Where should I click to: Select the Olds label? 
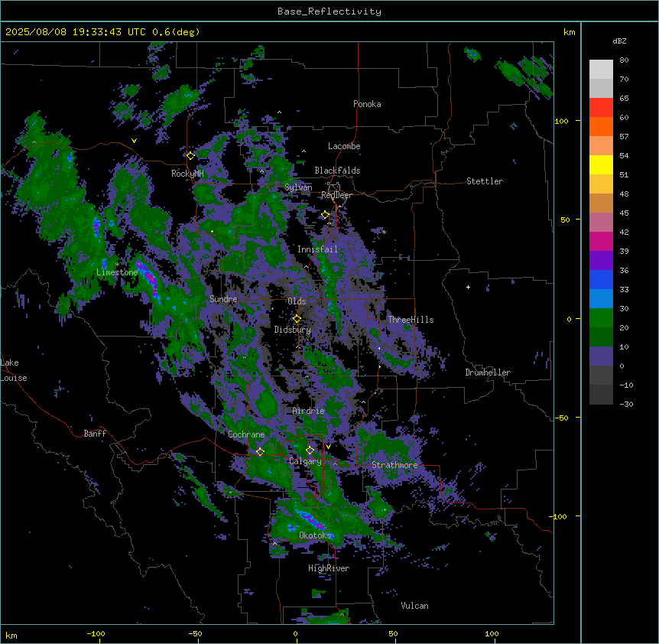tap(297, 301)
